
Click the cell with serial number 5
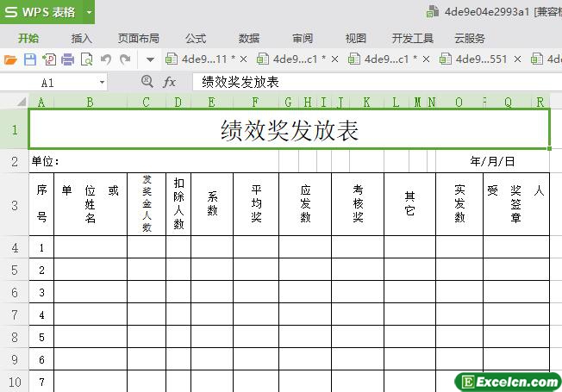(x=41, y=337)
